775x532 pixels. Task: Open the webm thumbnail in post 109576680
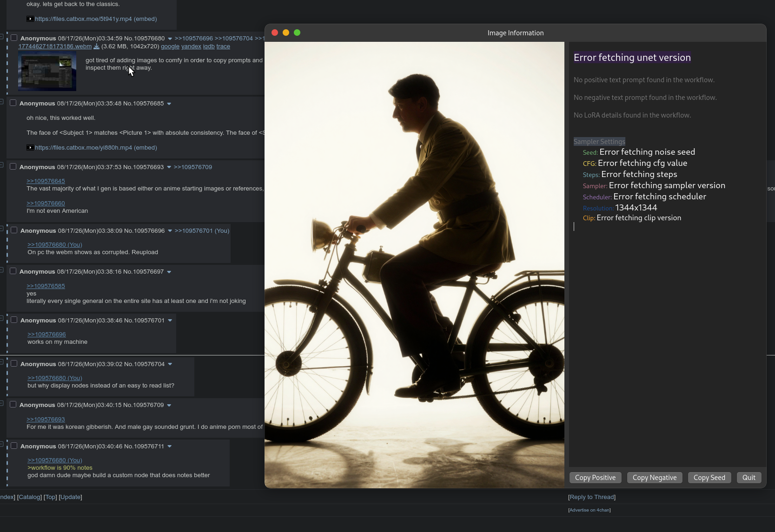47,71
